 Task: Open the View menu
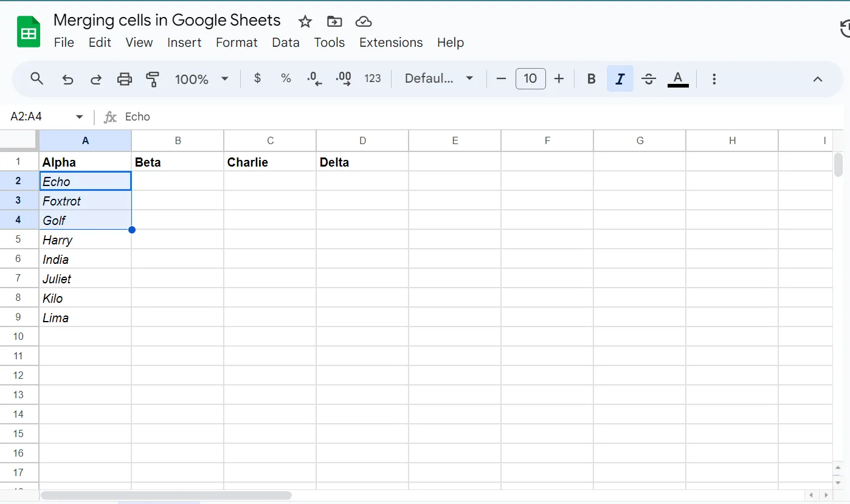pyautogui.click(x=139, y=43)
